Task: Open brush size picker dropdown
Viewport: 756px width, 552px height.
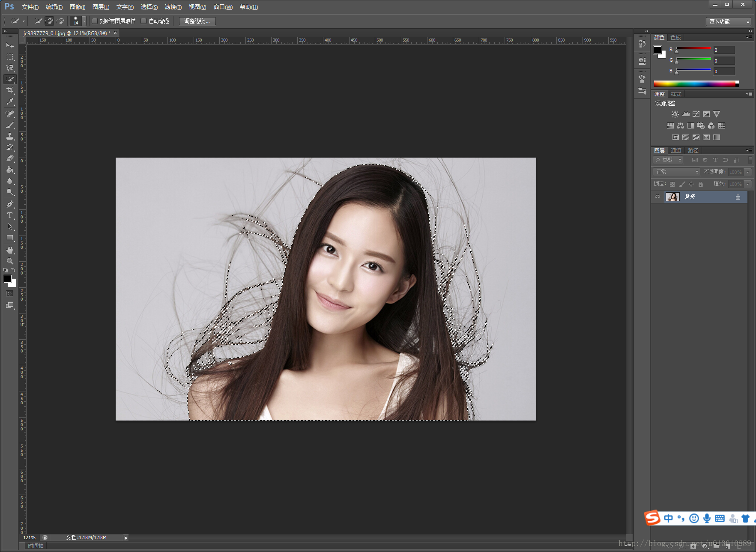Action: [84, 21]
